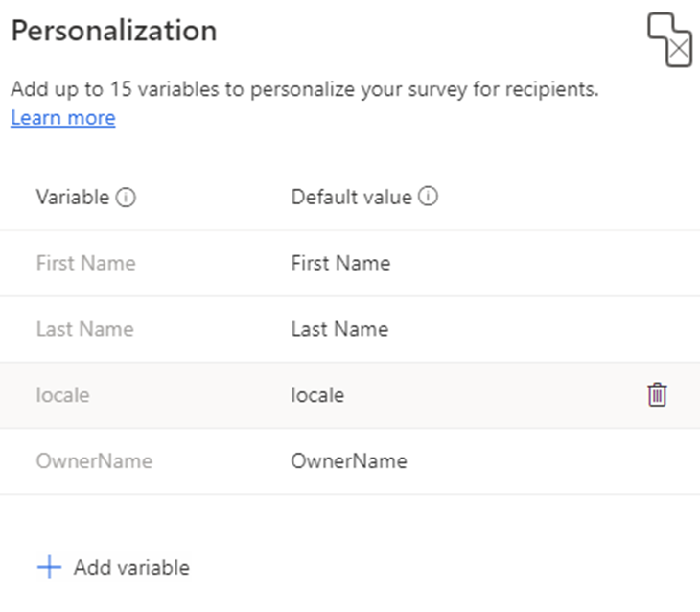The image size is (700, 612).
Task: Open the Learn more link
Action: 63,118
